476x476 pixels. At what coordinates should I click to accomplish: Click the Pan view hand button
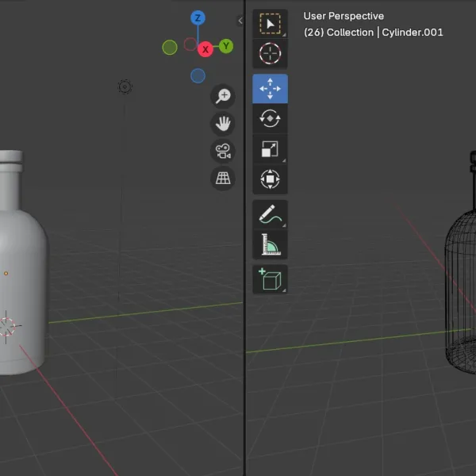coord(223,124)
